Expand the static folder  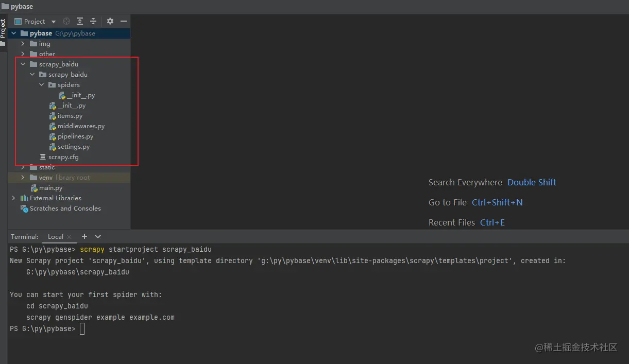tap(23, 167)
